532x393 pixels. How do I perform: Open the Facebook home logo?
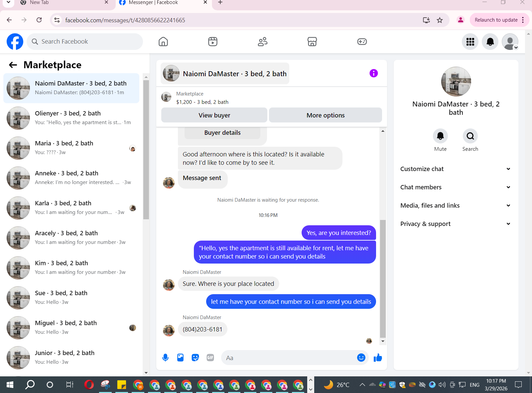click(x=15, y=42)
